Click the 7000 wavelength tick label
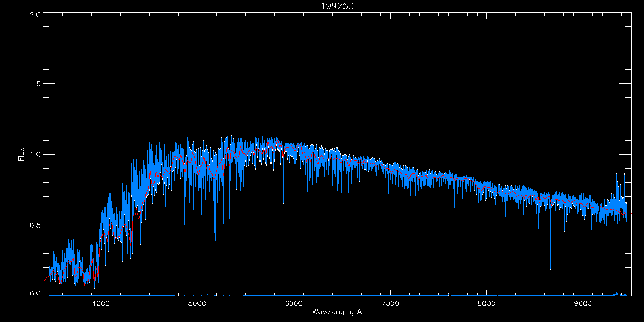 pos(390,304)
